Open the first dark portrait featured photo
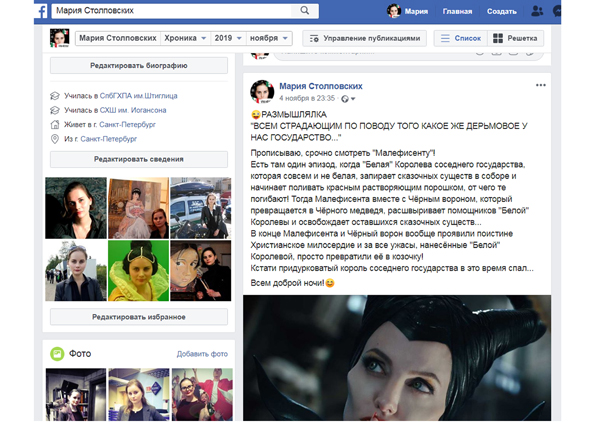The height and width of the screenshot is (422, 596). (x=76, y=208)
